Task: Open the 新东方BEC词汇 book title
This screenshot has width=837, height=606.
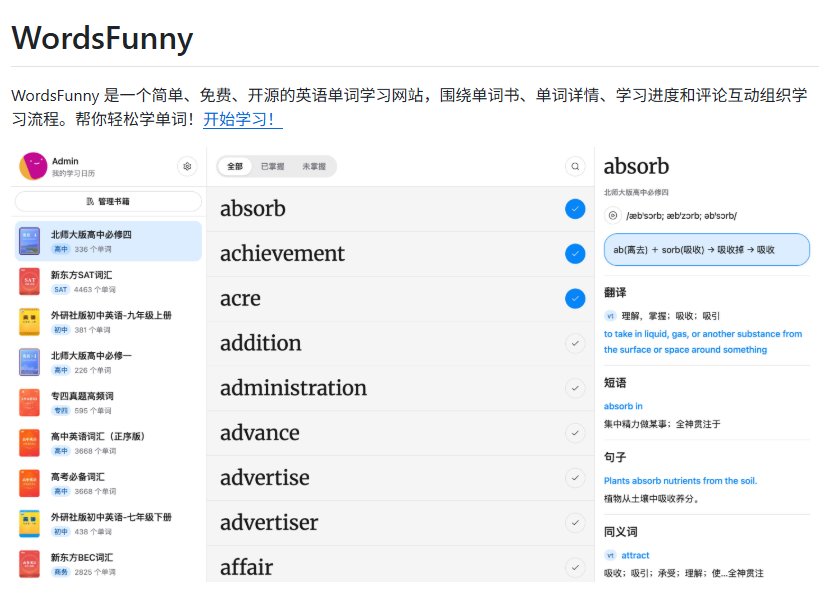Action: pos(82,557)
